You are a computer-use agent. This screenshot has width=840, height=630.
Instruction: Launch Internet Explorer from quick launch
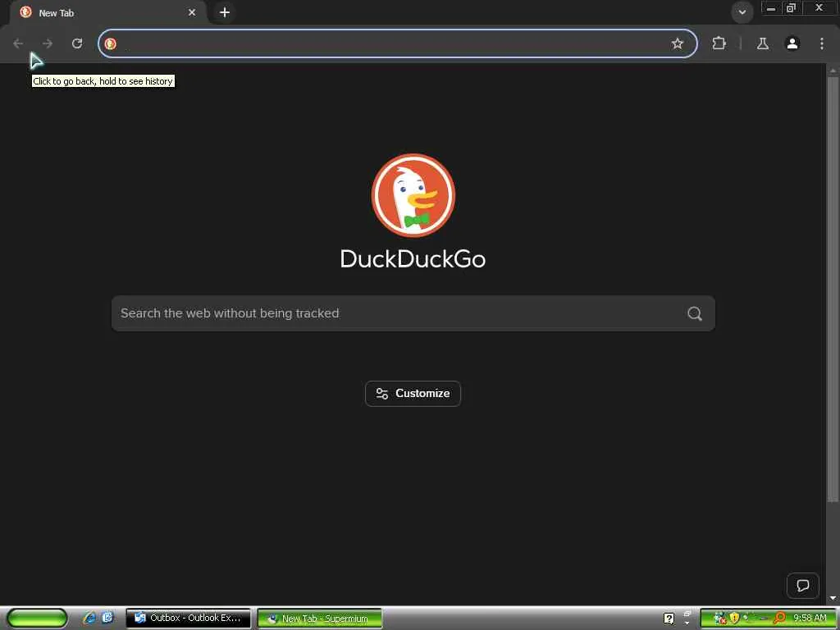tap(89, 618)
